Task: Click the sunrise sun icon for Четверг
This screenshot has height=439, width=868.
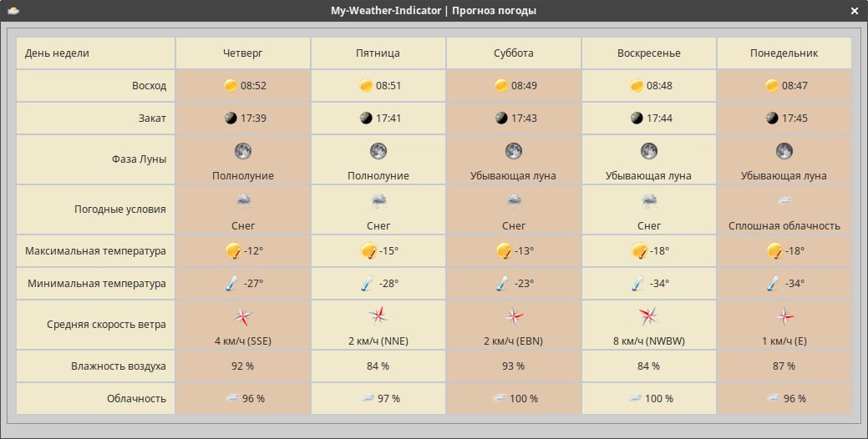Action: point(231,85)
